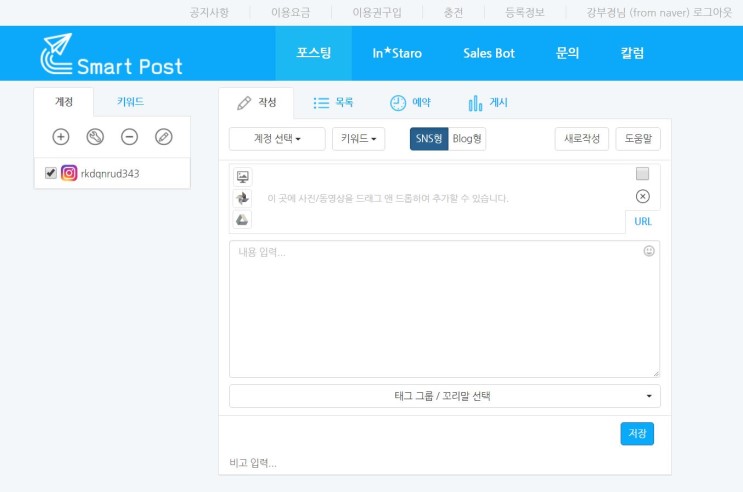Open the 등록정보 top link
This screenshot has height=492, width=743.
click(x=525, y=13)
